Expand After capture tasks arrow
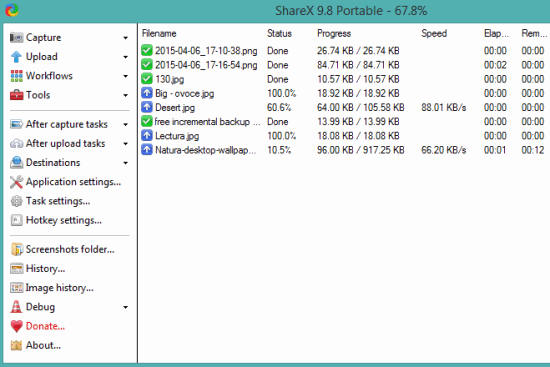The width and height of the screenshot is (550, 367). coord(126,125)
